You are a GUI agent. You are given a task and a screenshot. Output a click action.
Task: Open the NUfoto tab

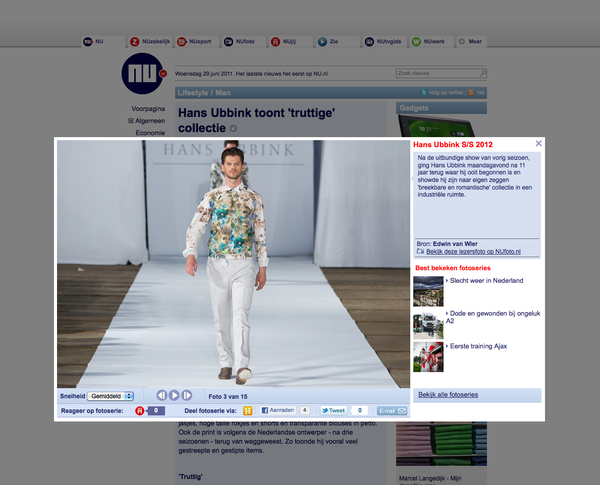(244, 41)
